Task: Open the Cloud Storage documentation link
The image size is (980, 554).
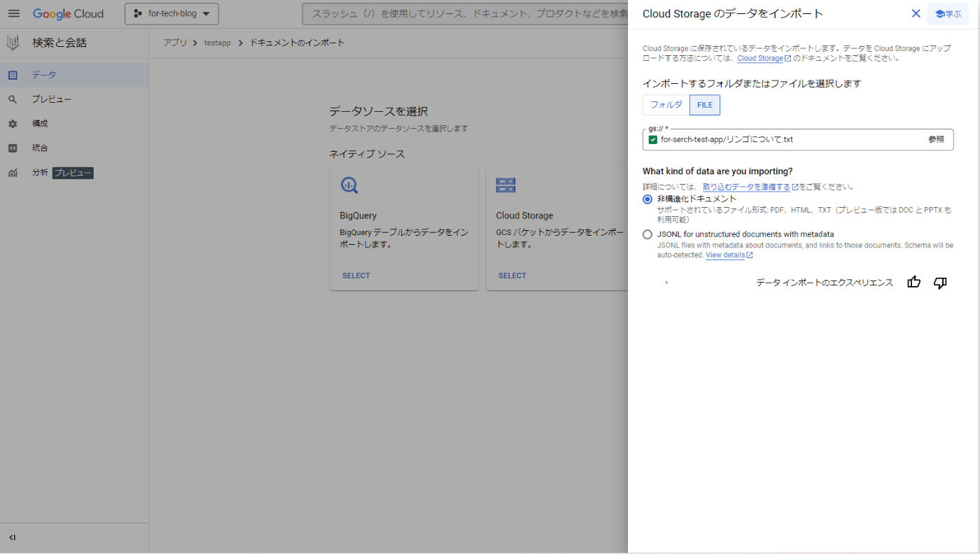Action: point(764,59)
